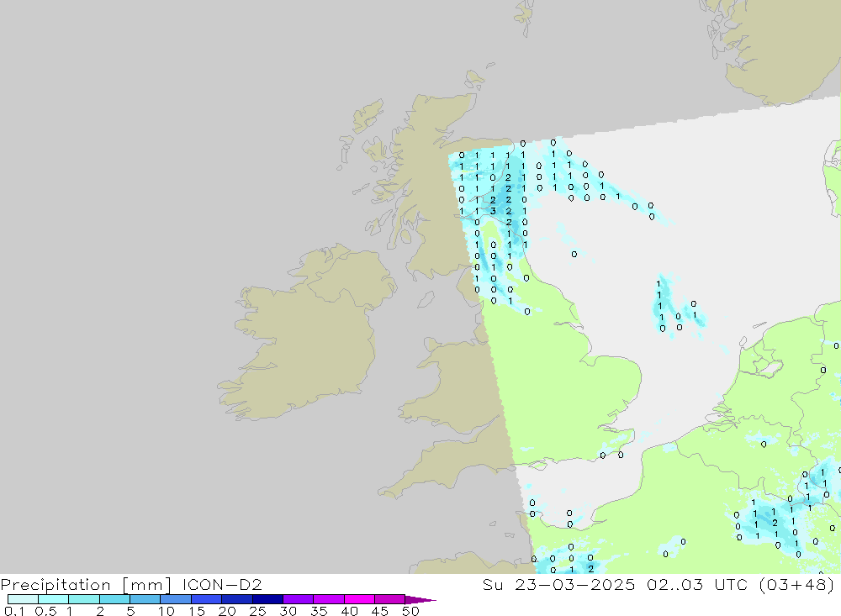Click the date '23-03-2025' in the footer

pos(575,584)
